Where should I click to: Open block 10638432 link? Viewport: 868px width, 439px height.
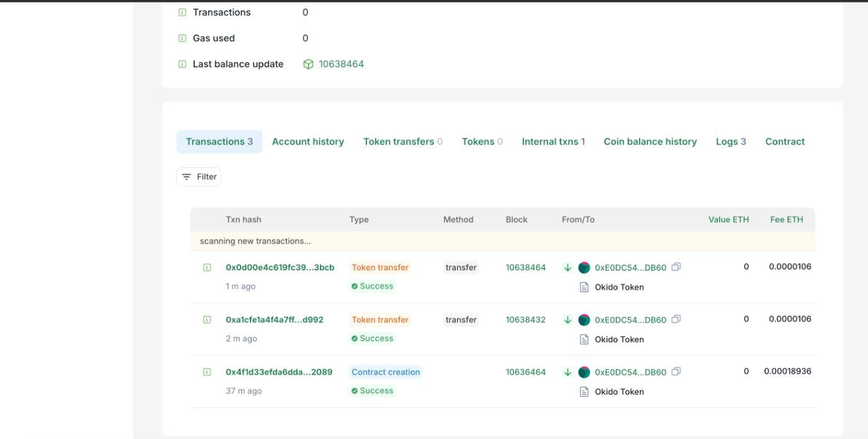pyautogui.click(x=526, y=320)
